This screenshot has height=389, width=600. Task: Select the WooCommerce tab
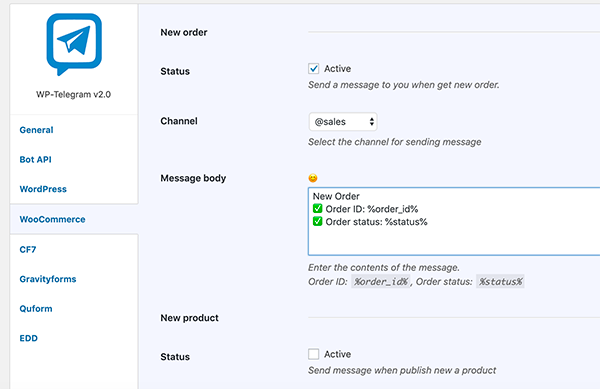click(52, 219)
